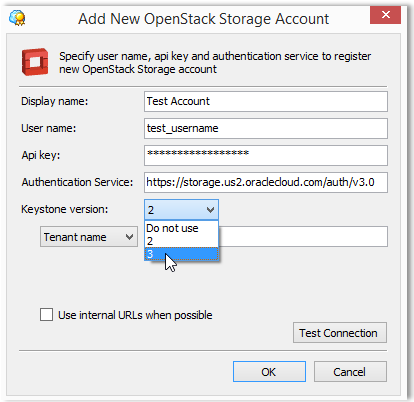Enable Use internal URLs when possible

[46, 314]
